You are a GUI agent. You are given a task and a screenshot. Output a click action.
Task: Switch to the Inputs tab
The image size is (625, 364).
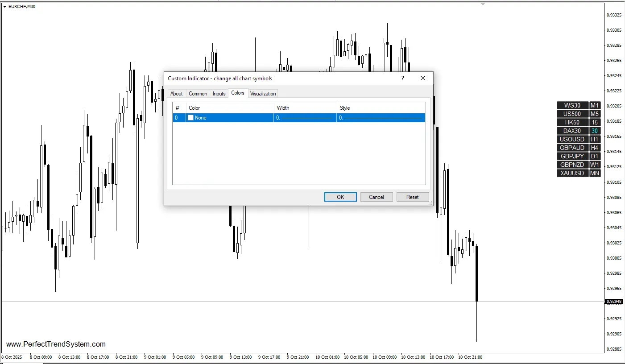(x=219, y=93)
